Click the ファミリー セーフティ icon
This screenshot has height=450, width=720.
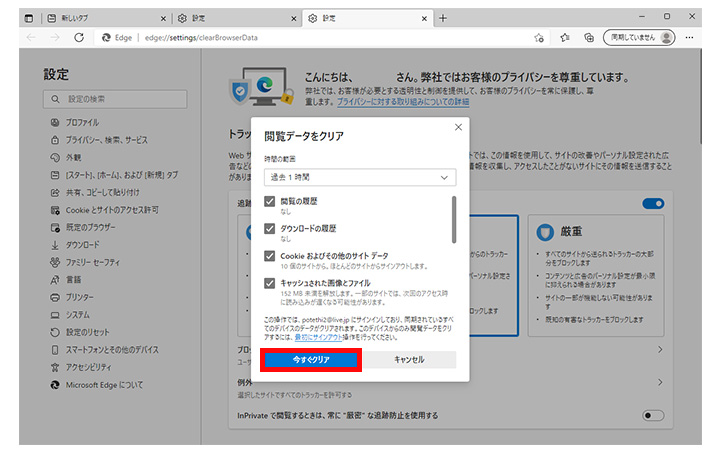(x=55, y=262)
